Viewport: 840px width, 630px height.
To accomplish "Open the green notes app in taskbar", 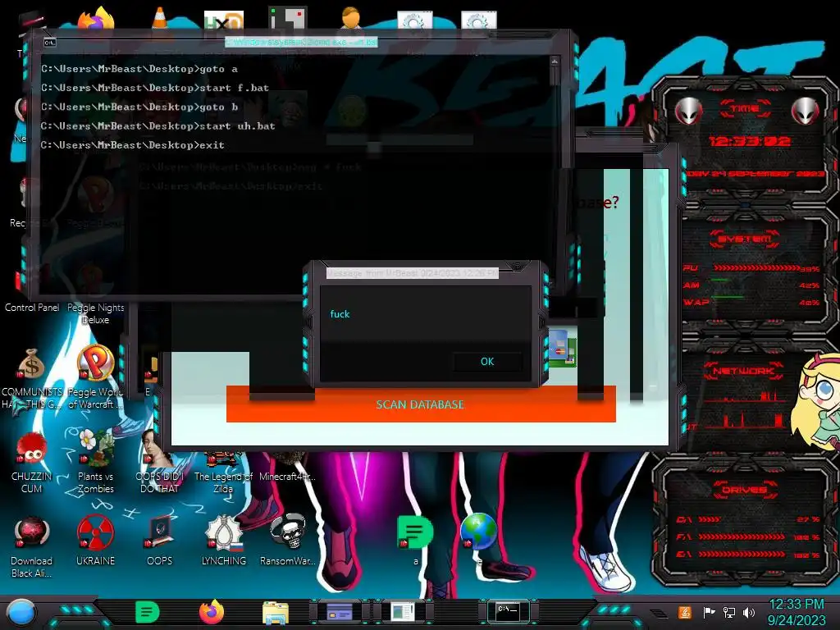I will [148, 612].
